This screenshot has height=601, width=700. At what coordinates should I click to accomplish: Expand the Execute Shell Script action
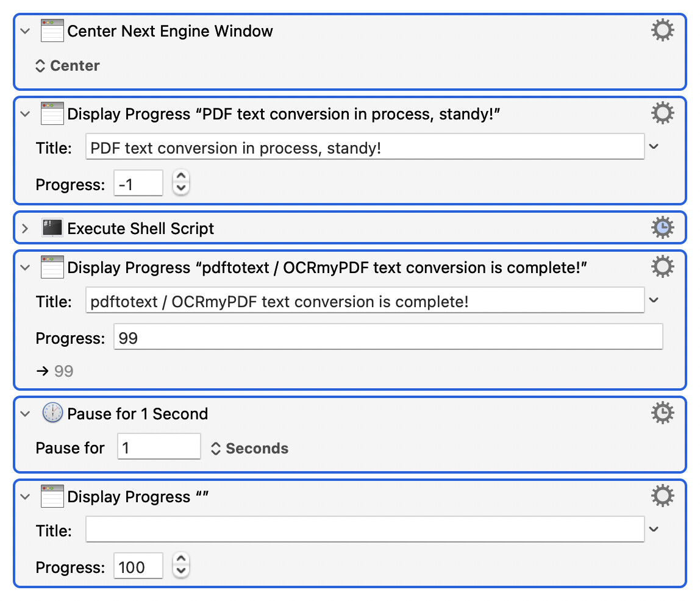click(25, 229)
